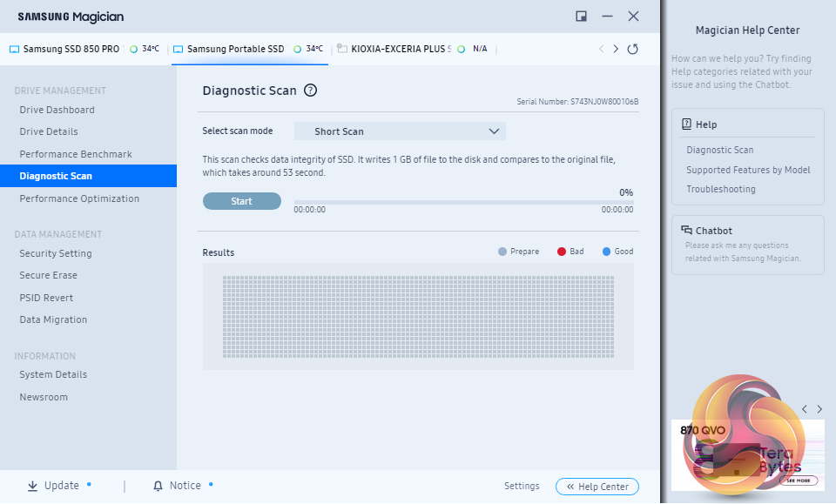Select Secure Erase in sidebar
The height and width of the screenshot is (504, 836).
point(49,275)
